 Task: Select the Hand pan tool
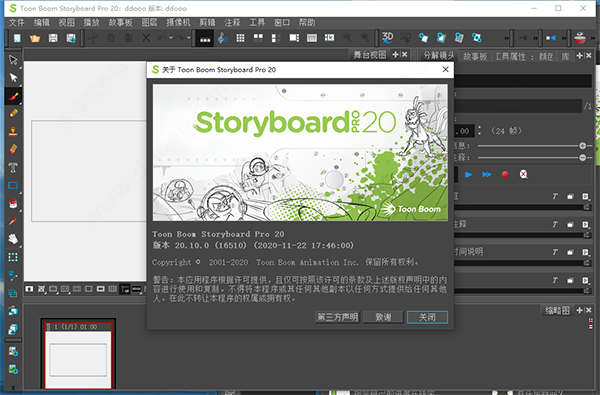[x=13, y=239]
